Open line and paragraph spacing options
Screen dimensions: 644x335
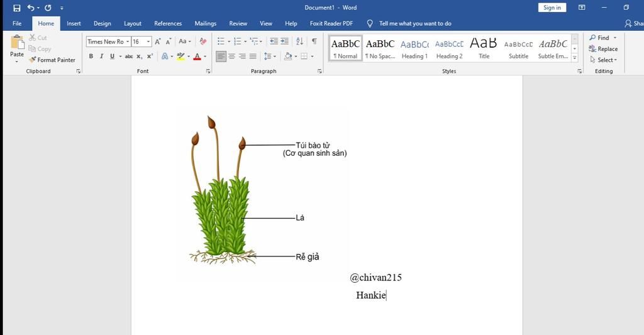click(x=269, y=56)
